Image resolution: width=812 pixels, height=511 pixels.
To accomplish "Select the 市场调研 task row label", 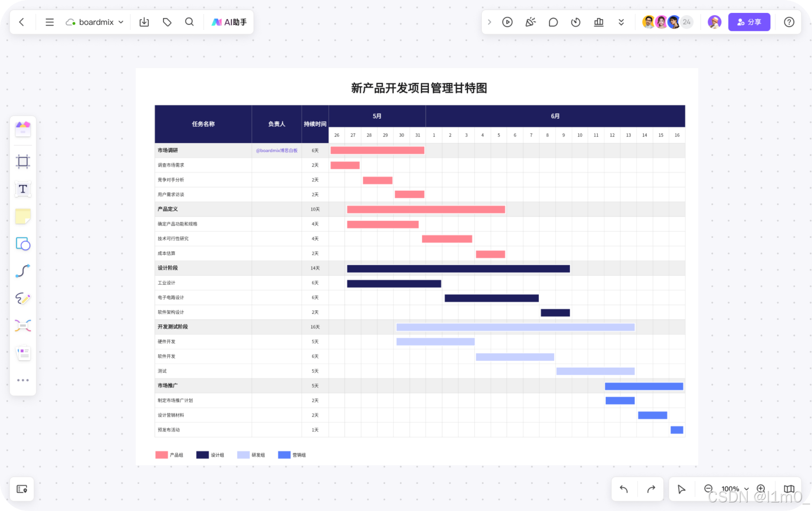I will pos(168,151).
